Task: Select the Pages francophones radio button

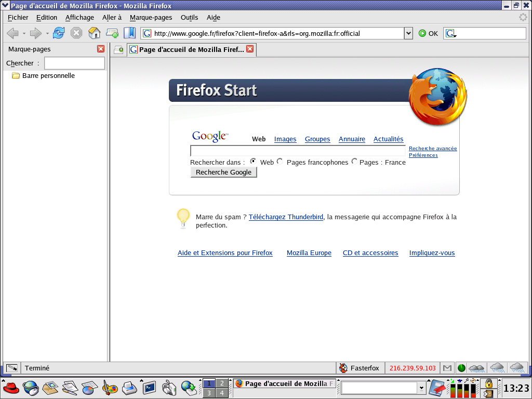Action: click(x=280, y=162)
